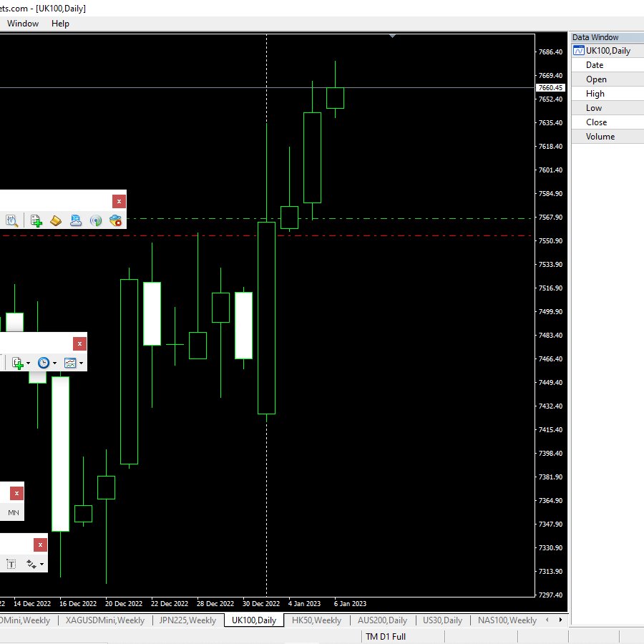Click the MQL5 community cloud icon
This screenshot has height=644, width=644.
point(75,221)
